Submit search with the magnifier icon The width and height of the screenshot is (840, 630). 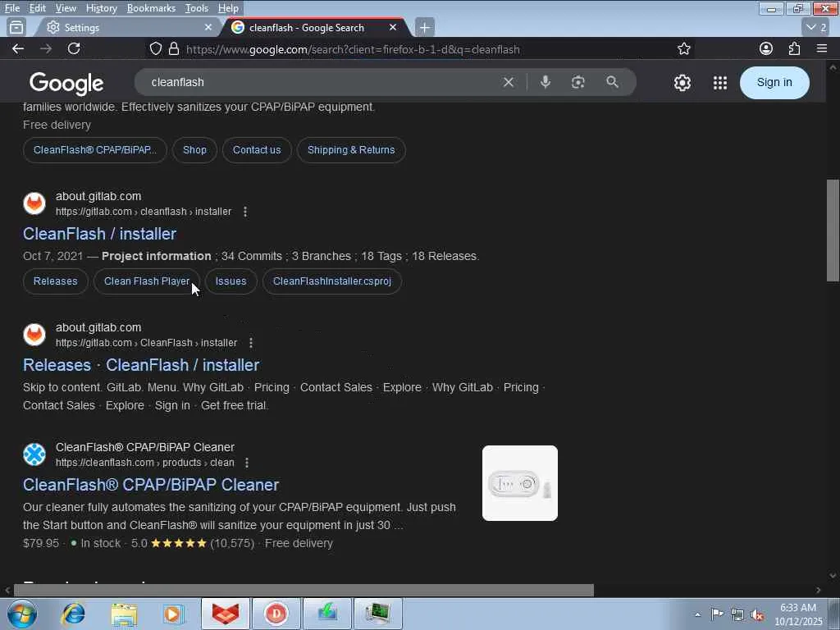(x=612, y=82)
